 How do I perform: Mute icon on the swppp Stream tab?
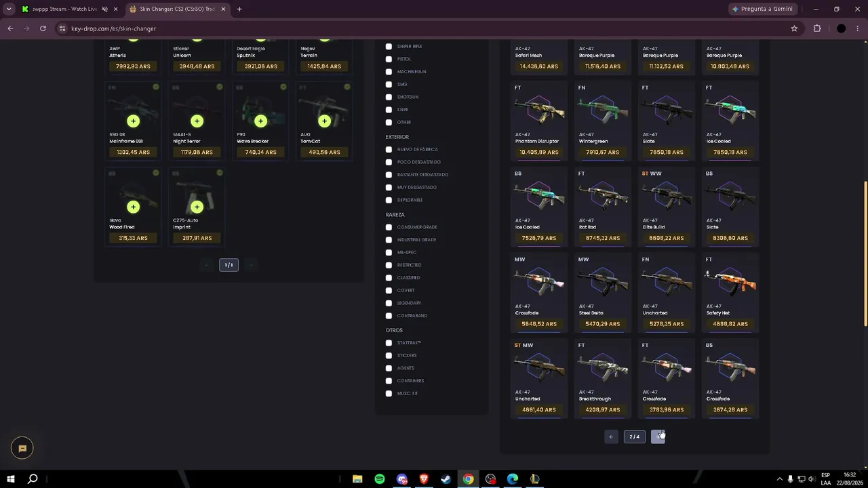click(x=104, y=9)
